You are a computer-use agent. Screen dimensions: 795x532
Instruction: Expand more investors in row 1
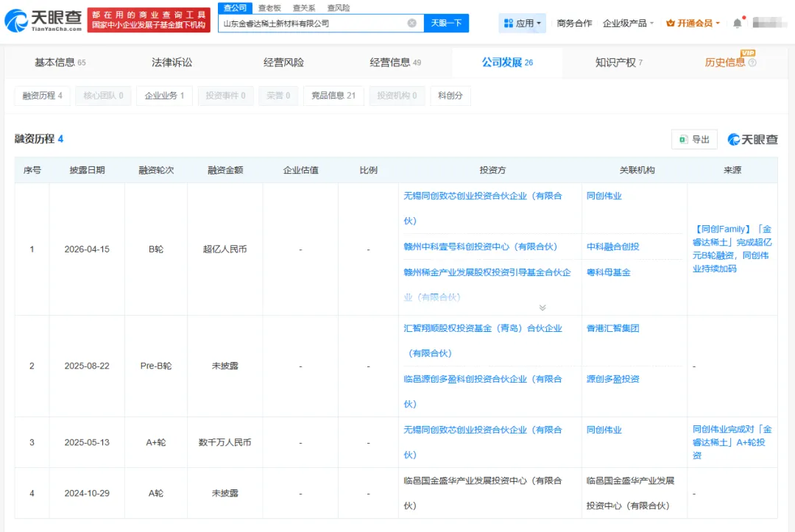tap(543, 308)
